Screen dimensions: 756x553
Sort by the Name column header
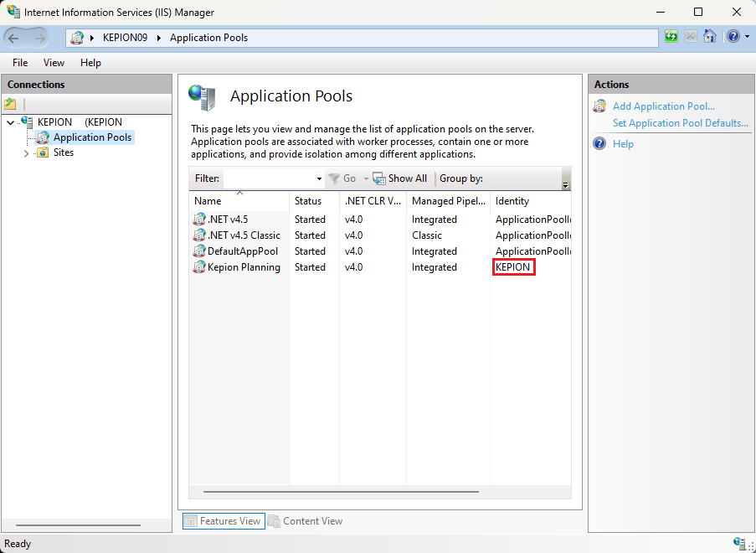(240, 201)
